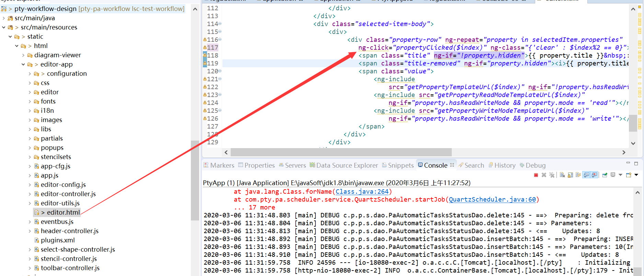The height and width of the screenshot is (276, 644).
Task: Switch to the Snippets tab
Action: click(x=398, y=165)
